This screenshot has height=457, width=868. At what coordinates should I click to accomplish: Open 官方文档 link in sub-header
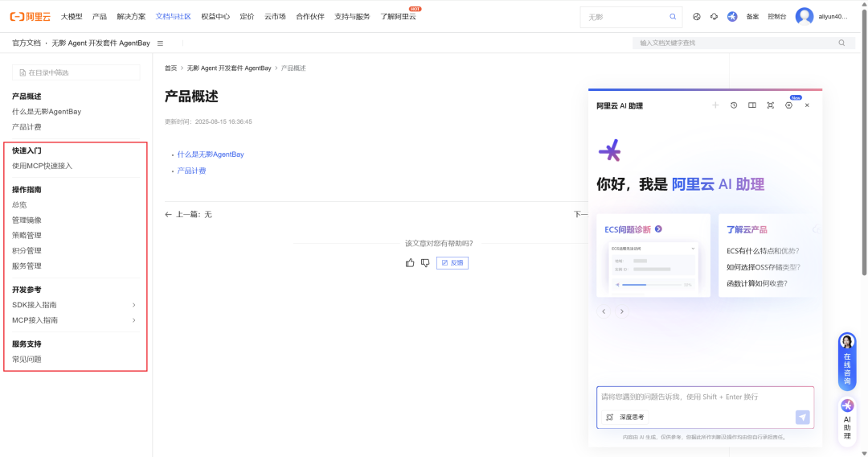[x=27, y=43]
